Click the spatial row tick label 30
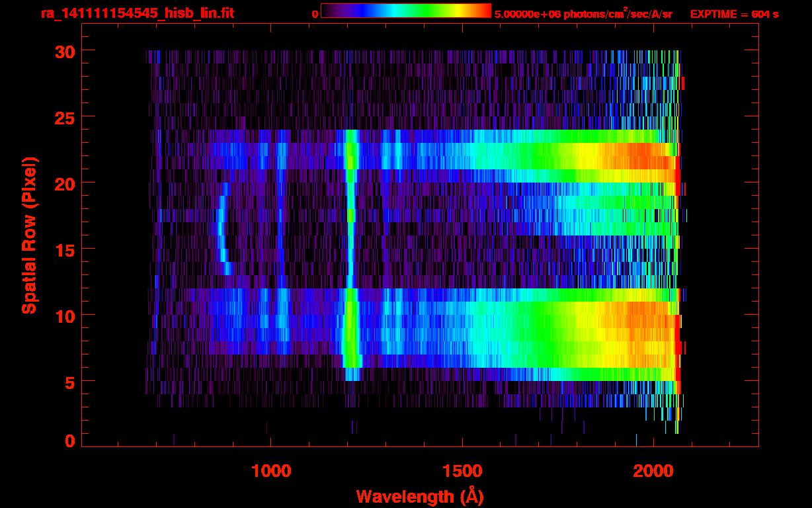 [x=65, y=51]
